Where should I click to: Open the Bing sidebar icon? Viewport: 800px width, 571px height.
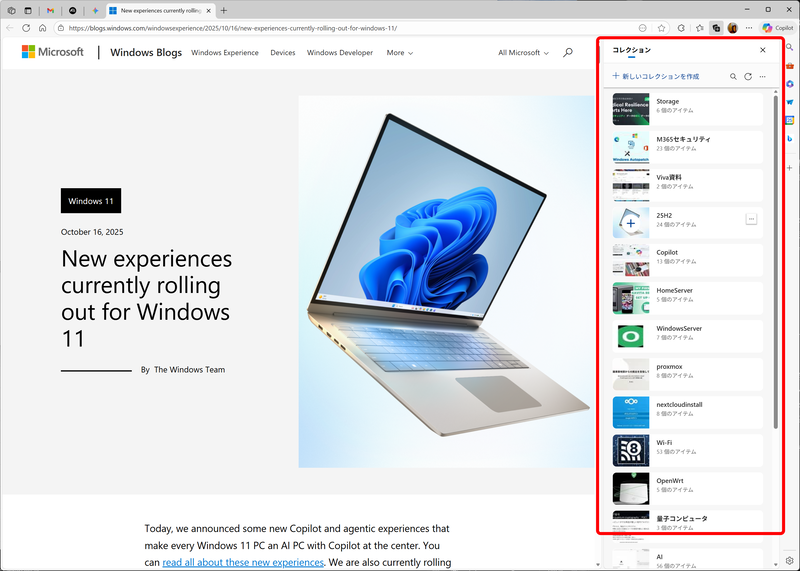[x=790, y=138]
